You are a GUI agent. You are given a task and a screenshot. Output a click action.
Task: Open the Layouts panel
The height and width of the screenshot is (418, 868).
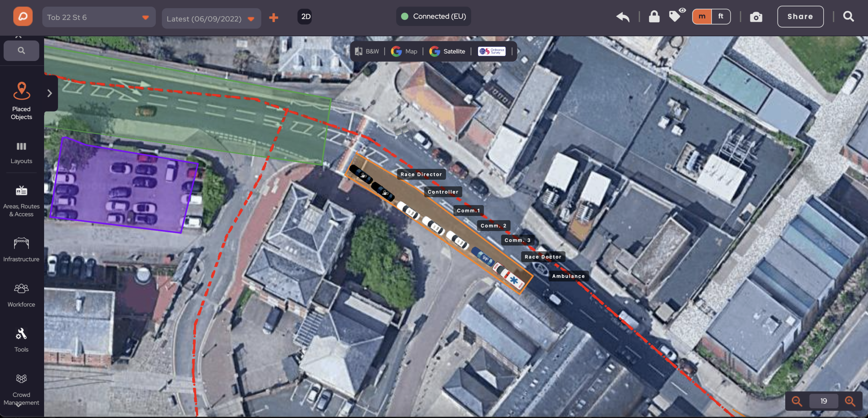click(x=21, y=153)
